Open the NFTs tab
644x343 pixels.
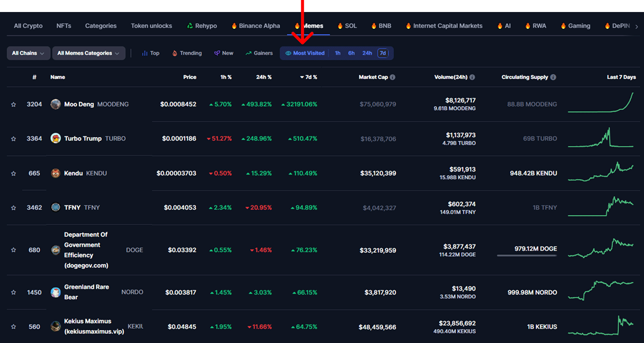64,26
